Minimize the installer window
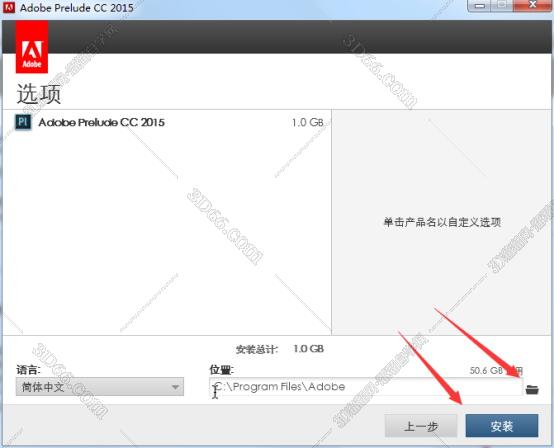 point(479,6)
